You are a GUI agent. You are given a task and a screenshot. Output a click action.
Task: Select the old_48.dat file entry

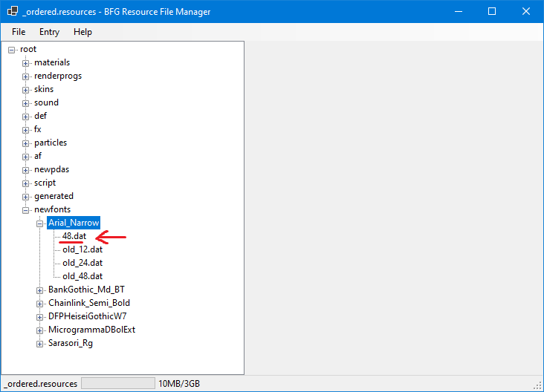[x=82, y=276]
